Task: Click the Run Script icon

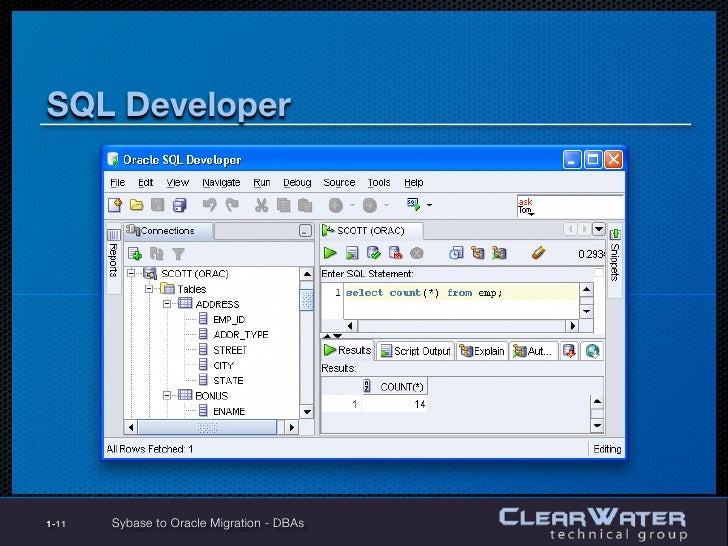Action: pos(352,253)
